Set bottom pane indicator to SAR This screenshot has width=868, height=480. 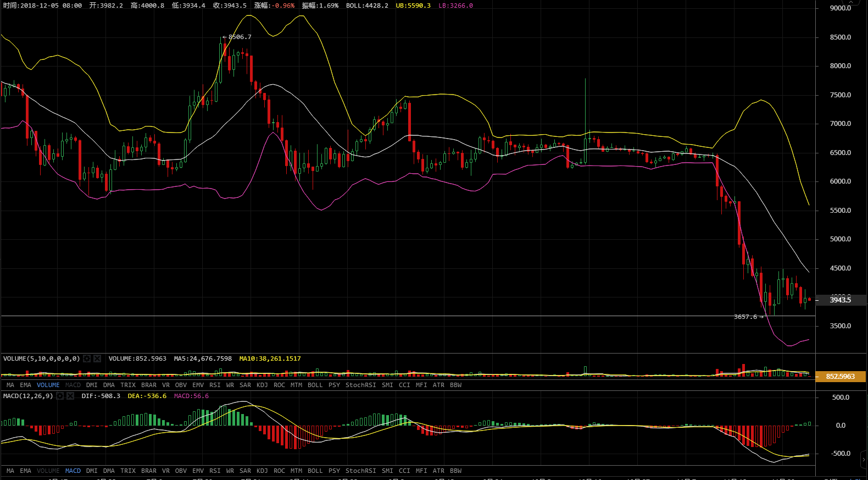246,471
